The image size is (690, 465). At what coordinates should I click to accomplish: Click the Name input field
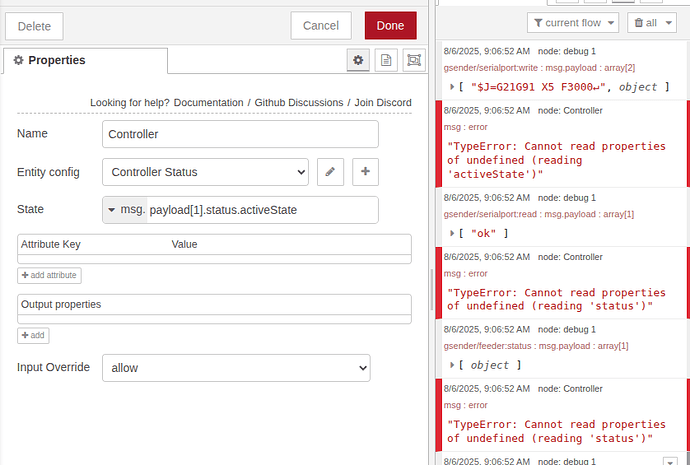240,134
